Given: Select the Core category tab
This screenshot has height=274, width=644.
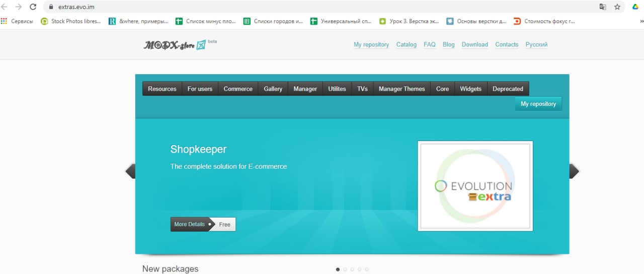Looking at the screenshot, I should (443, 89).
